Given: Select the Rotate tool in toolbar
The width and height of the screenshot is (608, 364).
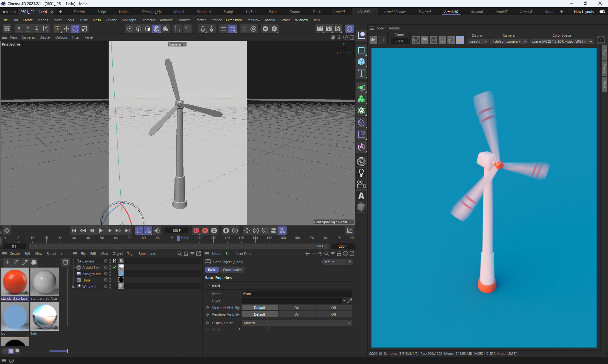Looking at the screenshot, I should pos(75,29).
